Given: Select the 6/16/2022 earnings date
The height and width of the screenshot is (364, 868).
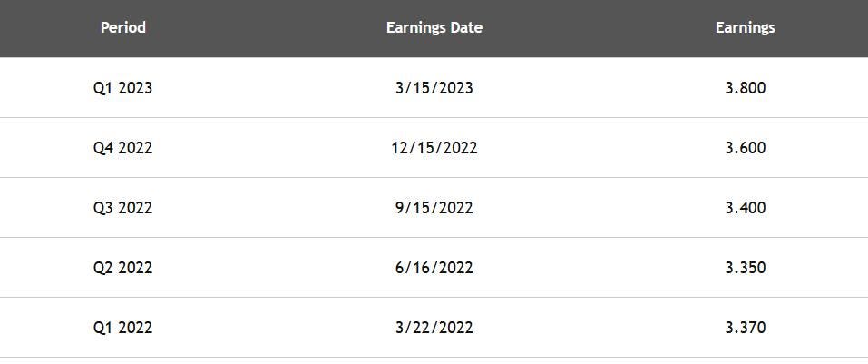Looking at the screenshot, I should tap(434, 268).
